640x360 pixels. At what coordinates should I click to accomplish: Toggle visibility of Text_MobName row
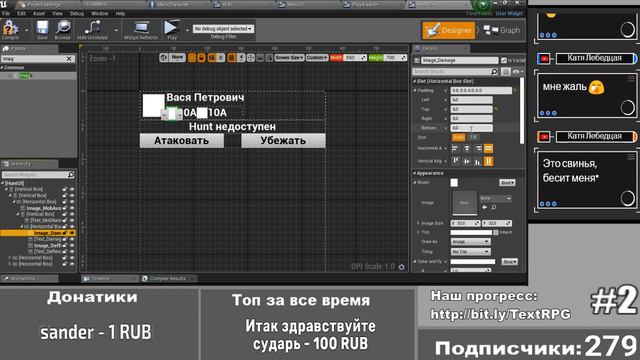pos(72,220)
